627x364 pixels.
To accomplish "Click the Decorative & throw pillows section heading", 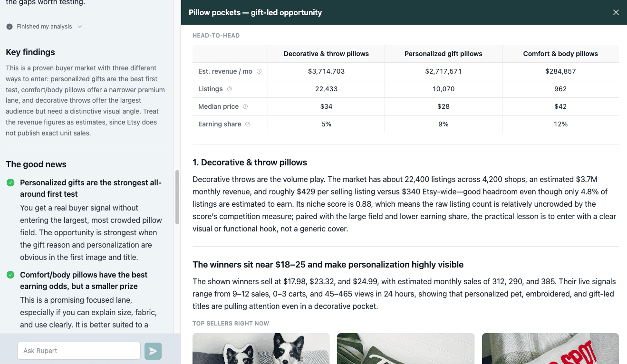I will [x=250, y=163].
